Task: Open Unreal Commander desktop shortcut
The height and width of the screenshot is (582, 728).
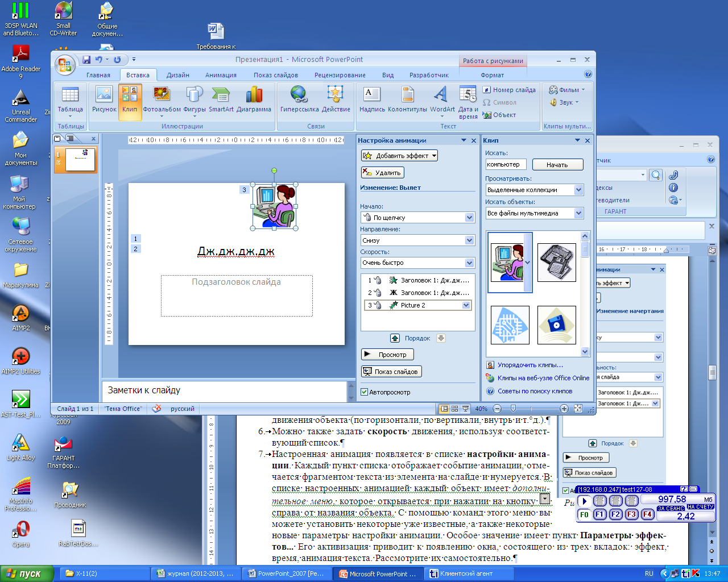Action: click(x=21, y=106)
